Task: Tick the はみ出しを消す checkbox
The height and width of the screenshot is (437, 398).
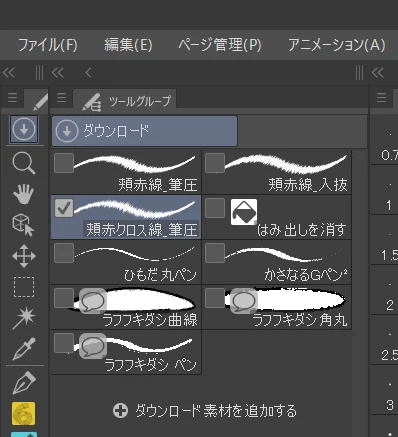Action: coord(215,208)
